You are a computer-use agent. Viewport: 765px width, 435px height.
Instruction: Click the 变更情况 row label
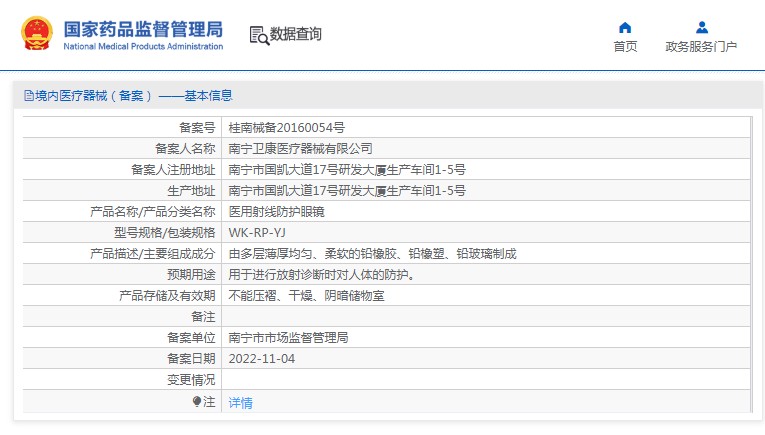(x=191, y=379)
